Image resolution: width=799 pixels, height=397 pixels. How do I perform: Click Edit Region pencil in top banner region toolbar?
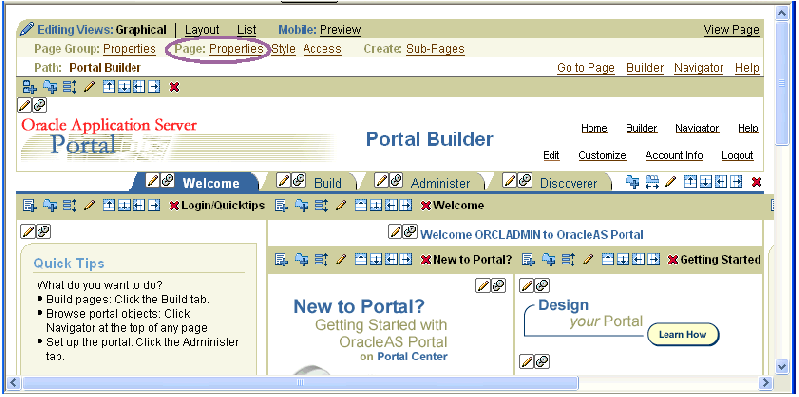tap(90, 87)
